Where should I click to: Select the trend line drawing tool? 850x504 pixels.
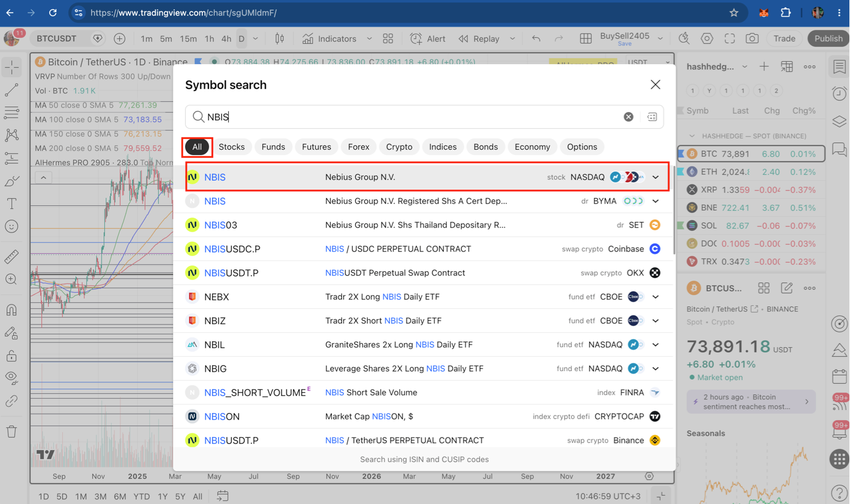12,90
